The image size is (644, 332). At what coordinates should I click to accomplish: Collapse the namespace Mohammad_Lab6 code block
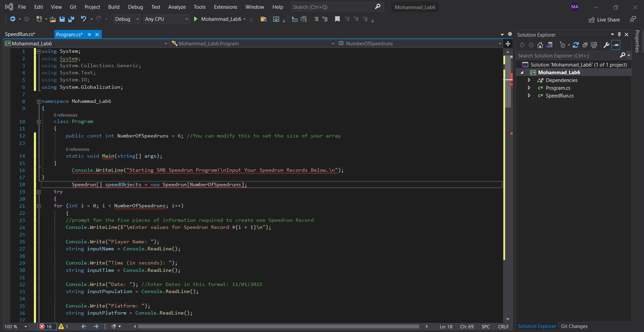[x=39, y=101]
